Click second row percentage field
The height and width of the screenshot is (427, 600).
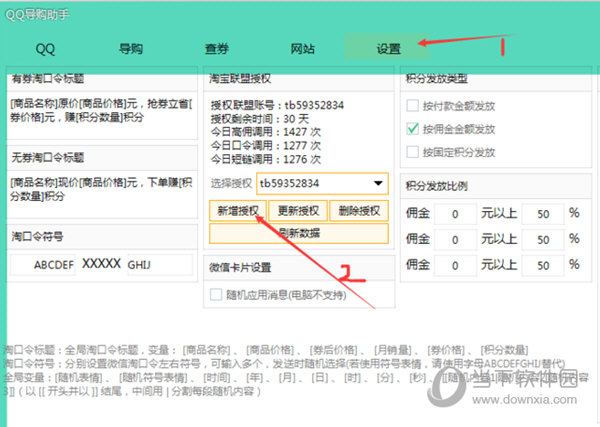tap(543, 240)
